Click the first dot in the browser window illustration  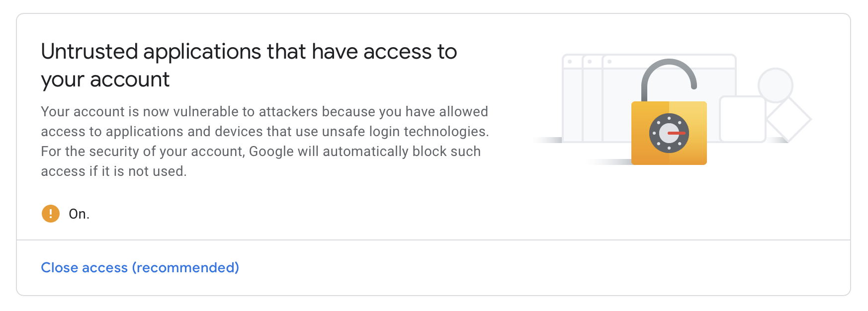570,62
